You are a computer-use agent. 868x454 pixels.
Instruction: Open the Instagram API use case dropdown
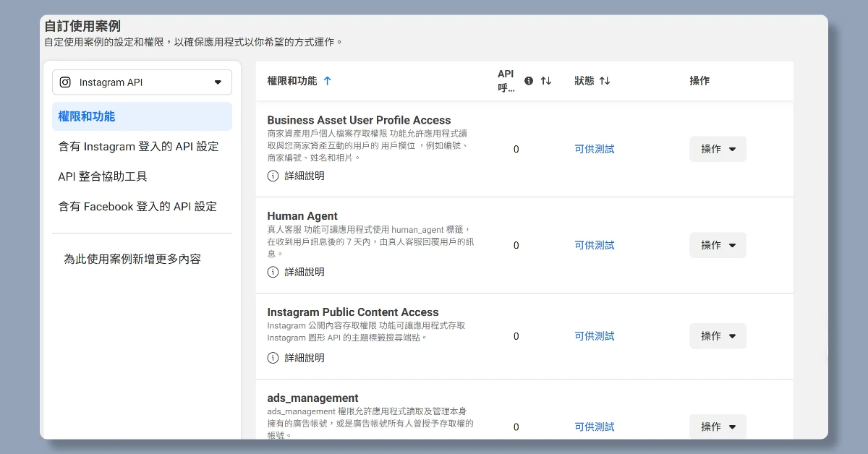(x=142, y=82)
